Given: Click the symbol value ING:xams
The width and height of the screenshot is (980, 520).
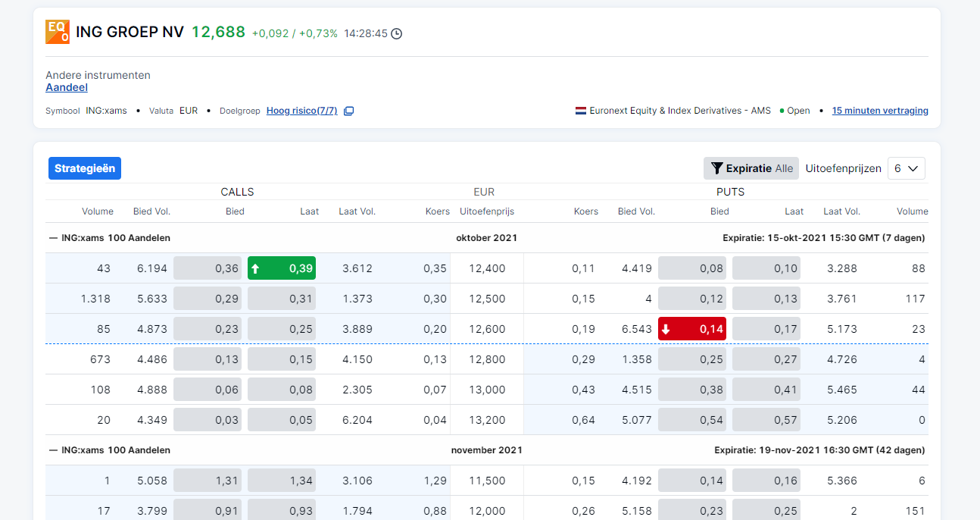Looking at the screenshot, I should pyautogui.click(x=106, y=111).
